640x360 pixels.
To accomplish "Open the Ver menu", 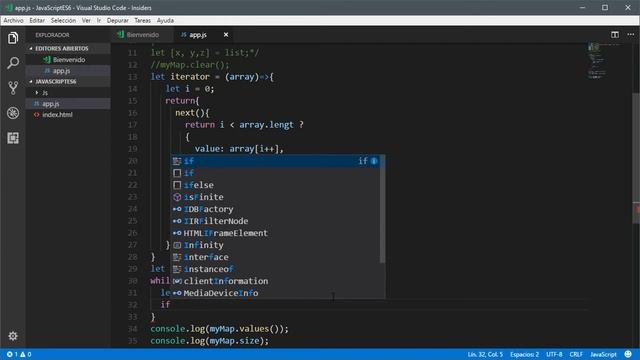I will [86, 20].
